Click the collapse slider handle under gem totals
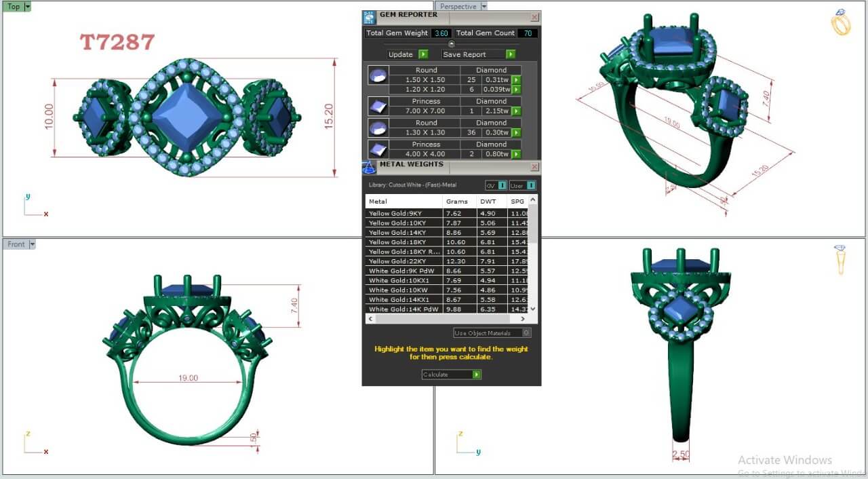Screen dimensions: 868x479 (x=451, y=44)
